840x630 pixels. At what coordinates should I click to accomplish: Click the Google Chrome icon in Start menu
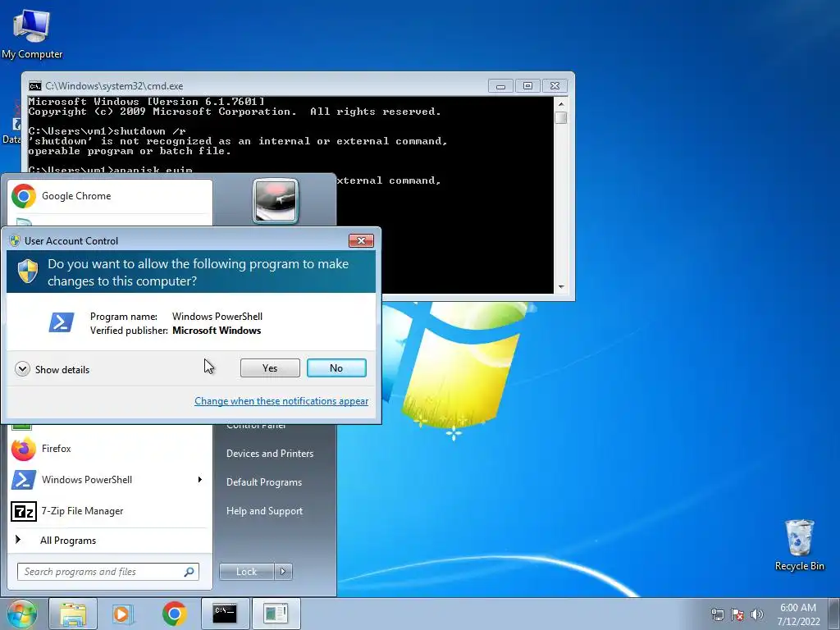pyautogui.click(x=24, y=196)
